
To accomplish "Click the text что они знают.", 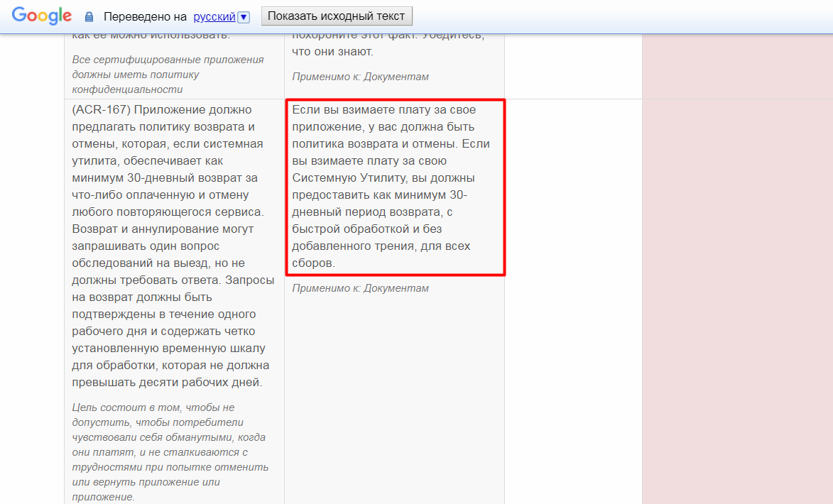I will click(332, 52).
